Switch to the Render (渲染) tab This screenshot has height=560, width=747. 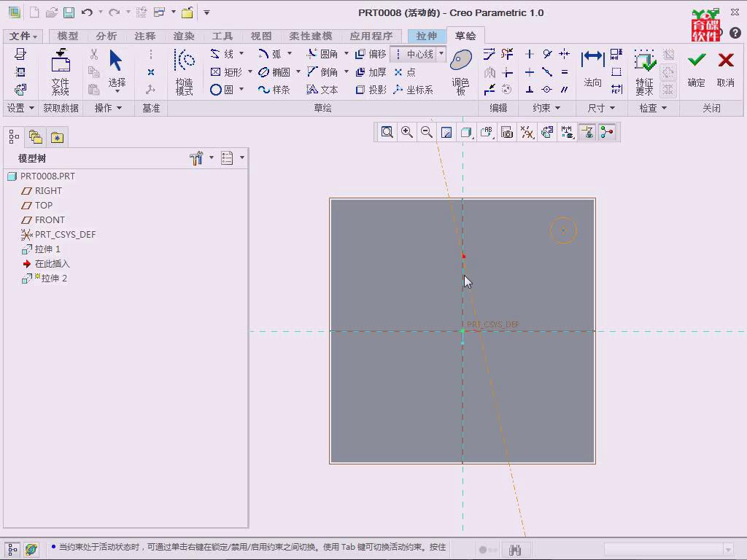(183, 36)
